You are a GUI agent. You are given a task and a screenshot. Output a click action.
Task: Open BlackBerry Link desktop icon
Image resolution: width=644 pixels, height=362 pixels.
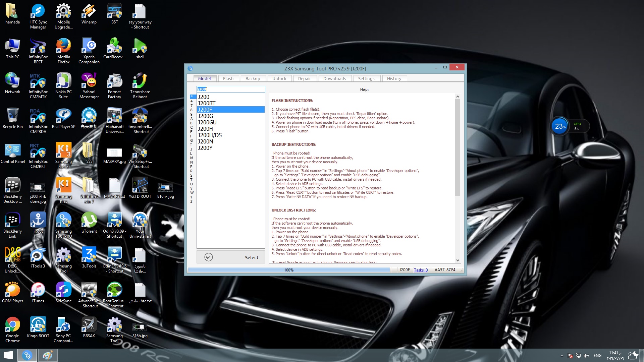pos(12,226)
